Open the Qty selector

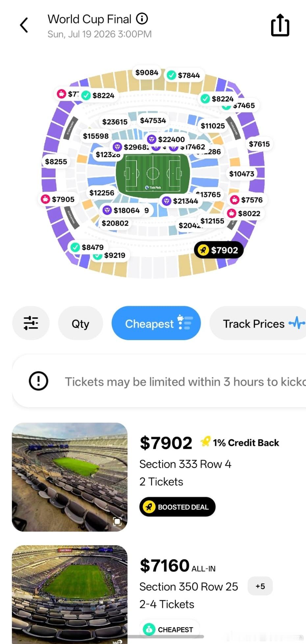pyautogui.click(x=80, y=323)
